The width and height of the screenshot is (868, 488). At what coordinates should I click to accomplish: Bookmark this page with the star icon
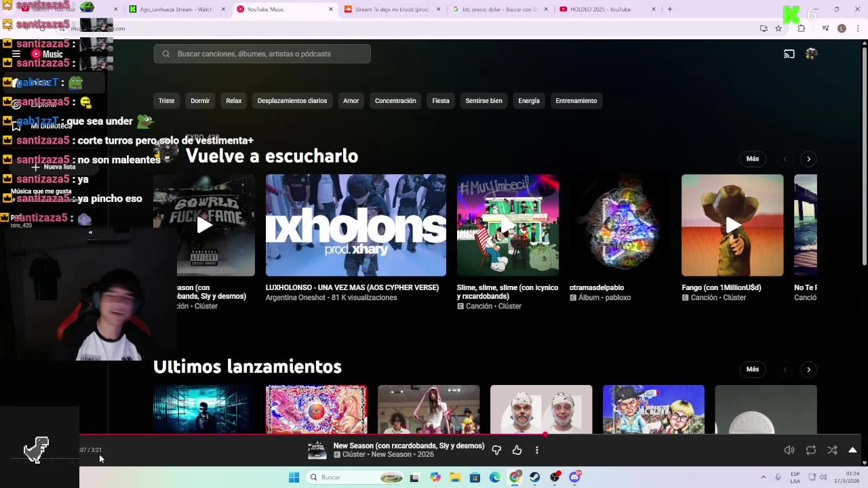tap(778, 28)
